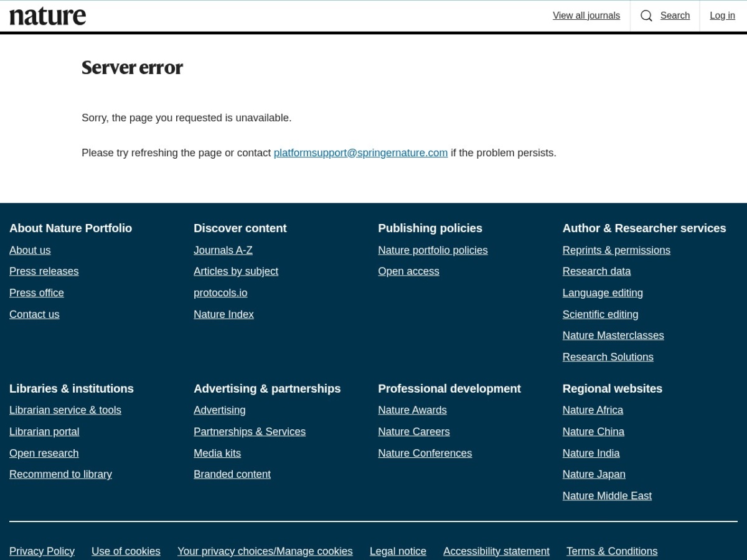Click Advertising & partnerships heading

pos(267,389)
